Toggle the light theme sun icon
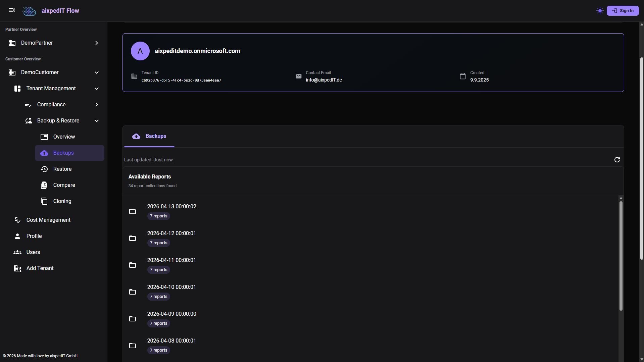The image size is (644, 362). pyautogui.click(x=600, y=11)
